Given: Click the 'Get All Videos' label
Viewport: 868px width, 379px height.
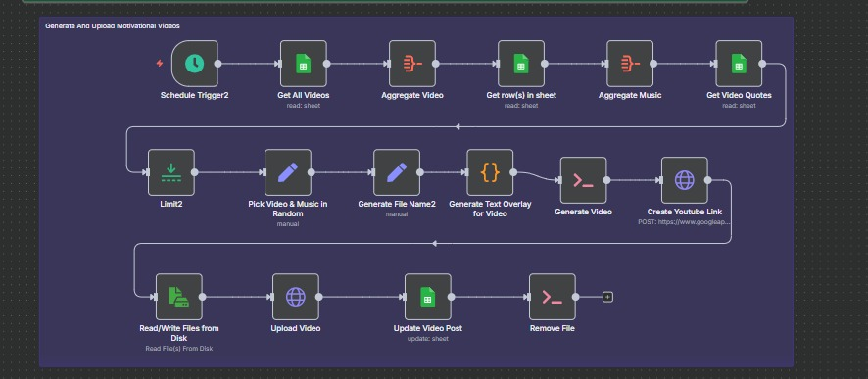Looking at the screenshot, I should (304, 95).
